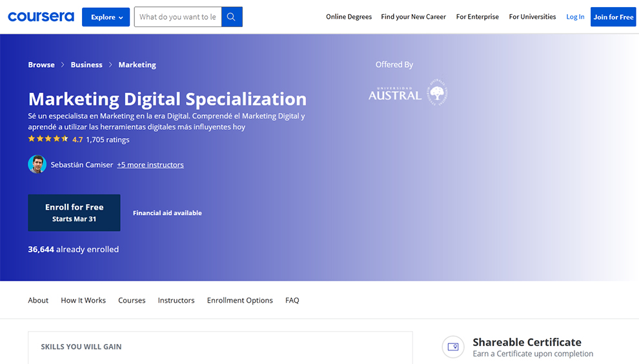
Task: Click the Financial aid available link
Action: pos(167,213)
